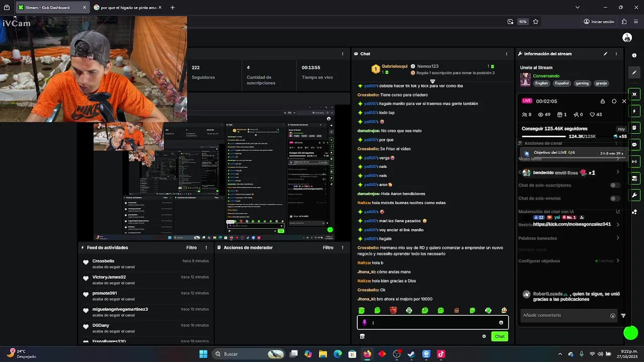Click the granja tag
Image resolution: width=644 pixels, height=362 pixels.
[601, 83]
